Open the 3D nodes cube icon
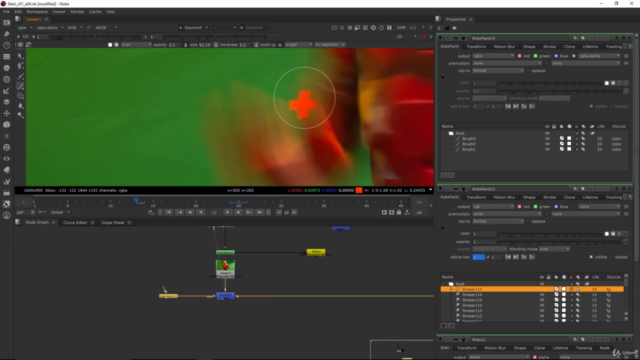Screen dimensions: 640x360 coord(7,125)
